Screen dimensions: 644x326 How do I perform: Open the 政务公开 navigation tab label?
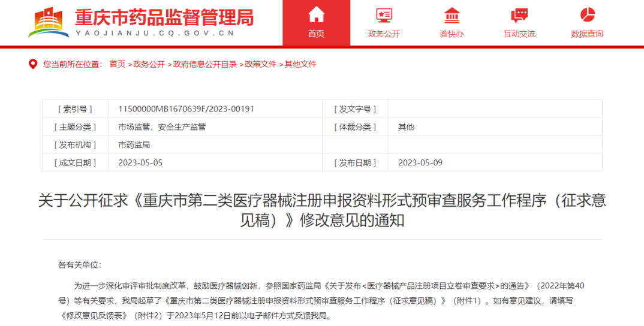coord(384,34)
